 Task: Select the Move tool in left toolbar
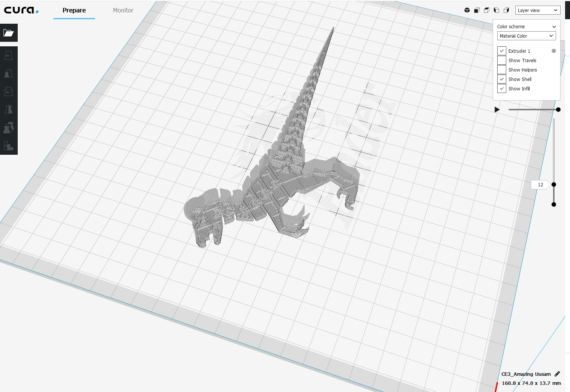(9, 55)
